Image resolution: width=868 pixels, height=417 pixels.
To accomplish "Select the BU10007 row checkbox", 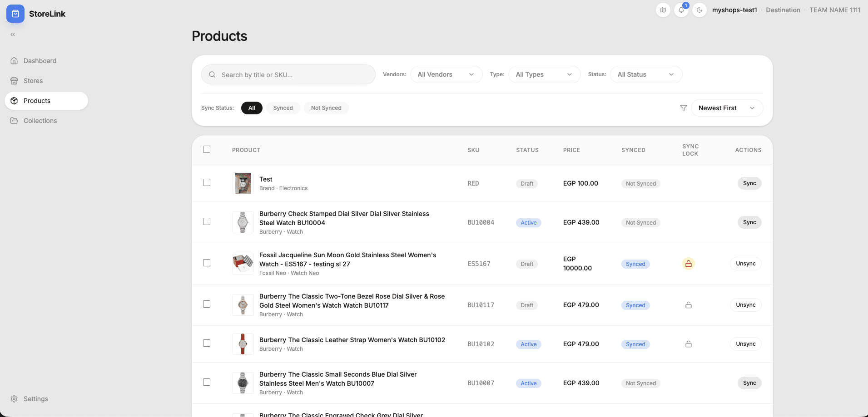I will point(207,382).
